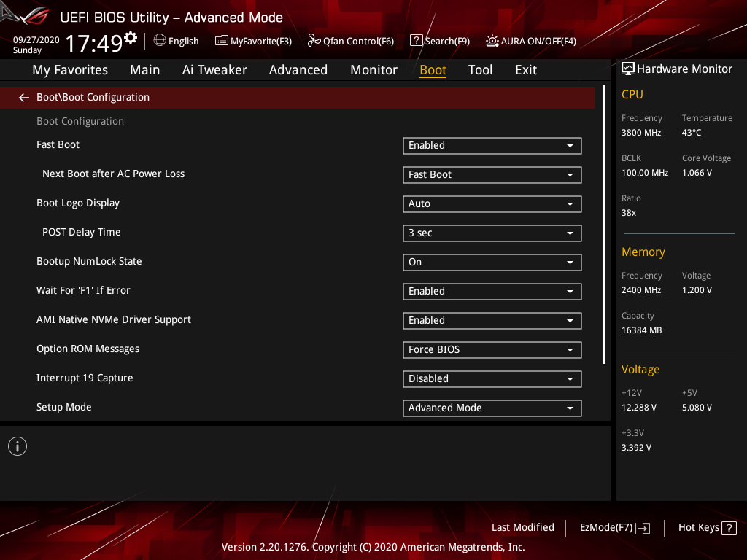
Task: Select the Interrupt 19 Capture label
Action: click(85, 378)
